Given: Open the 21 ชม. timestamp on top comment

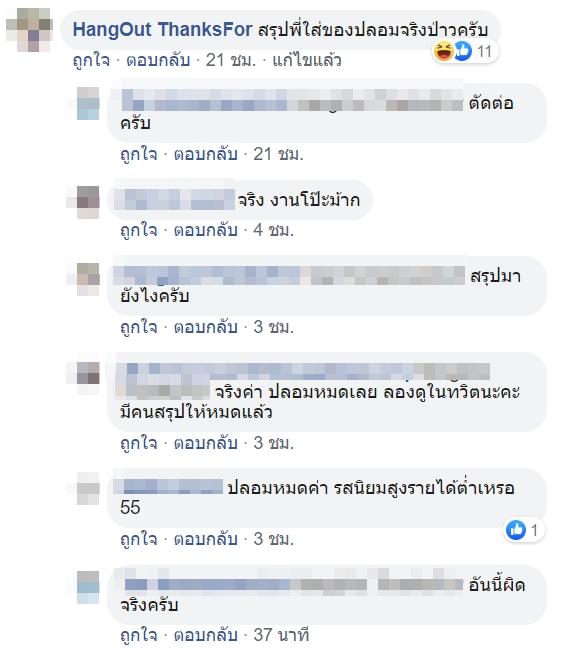Looking at the screenshot, I should click(231, 60).
